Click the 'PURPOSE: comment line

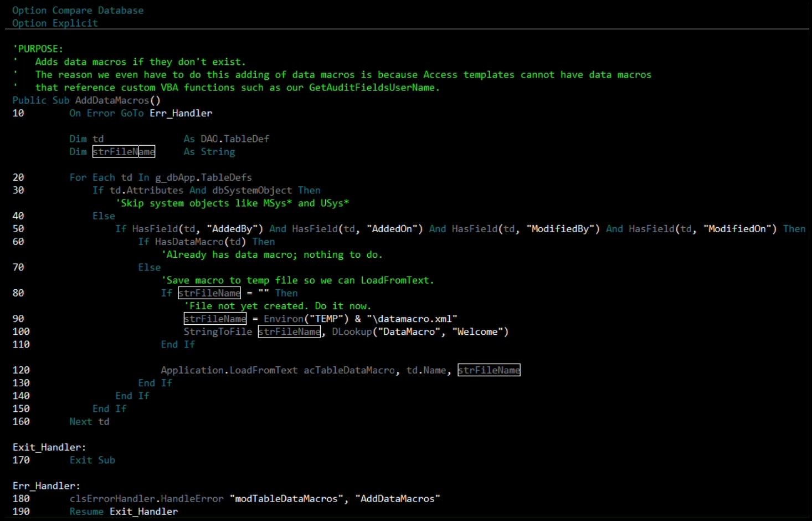38,49
